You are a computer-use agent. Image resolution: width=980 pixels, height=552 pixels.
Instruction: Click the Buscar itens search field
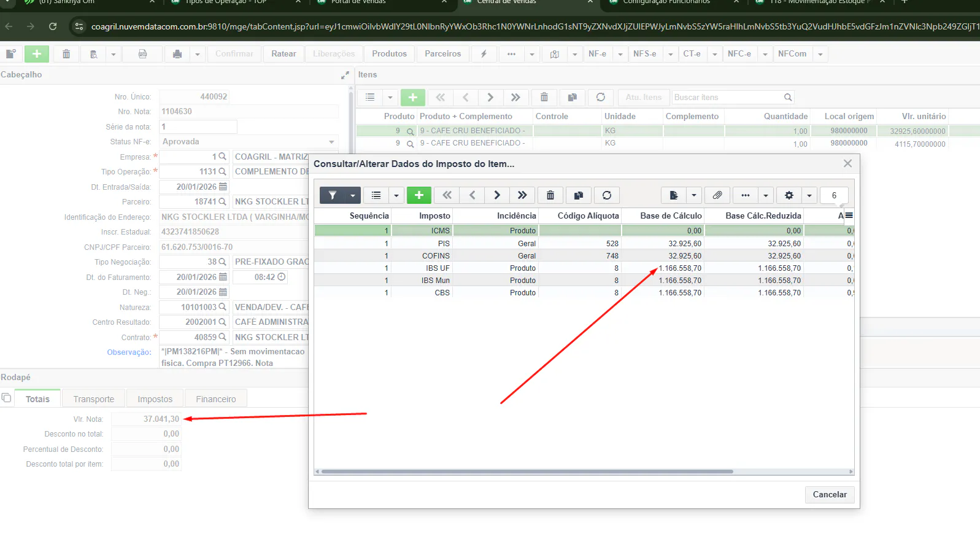[x=728, y=98]
